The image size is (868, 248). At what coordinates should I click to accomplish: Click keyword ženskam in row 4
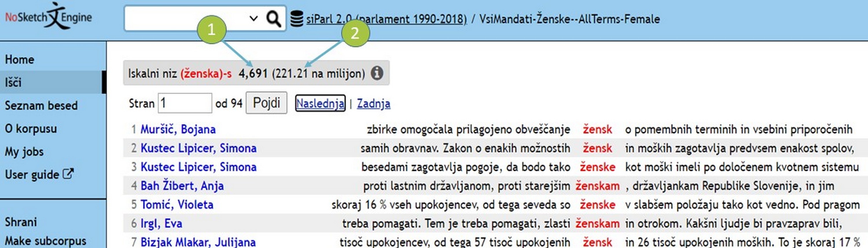click(x=597, y=186)
